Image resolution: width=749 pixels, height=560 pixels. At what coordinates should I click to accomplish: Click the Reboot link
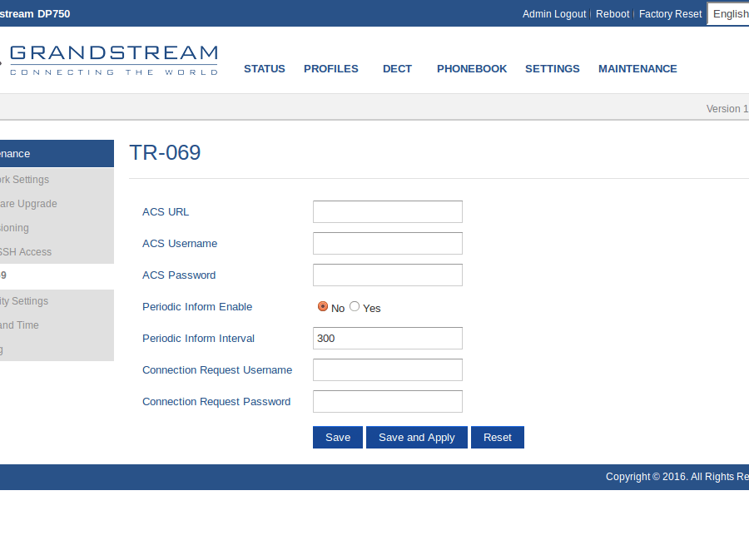click(613, 14)
